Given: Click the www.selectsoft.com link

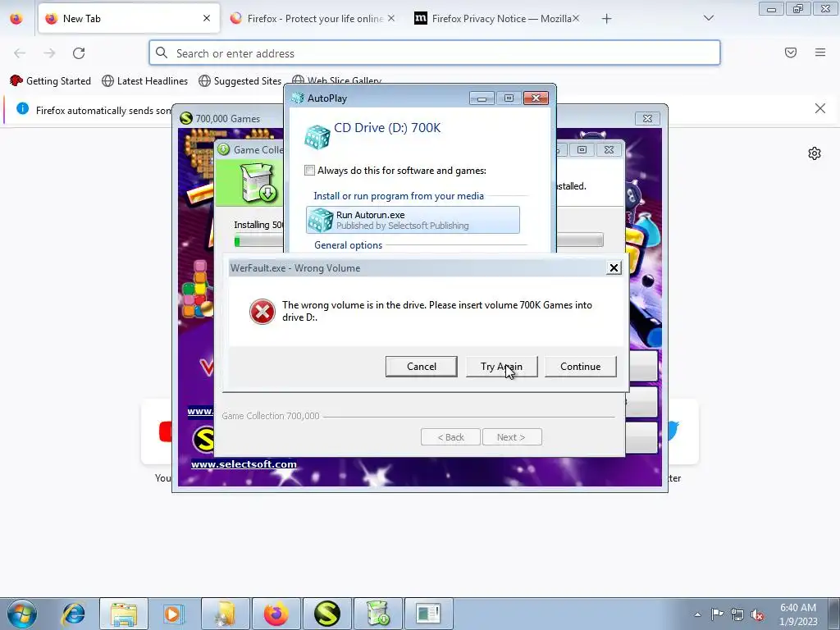Looking at the screenshot, I should [x=244, y=464].
